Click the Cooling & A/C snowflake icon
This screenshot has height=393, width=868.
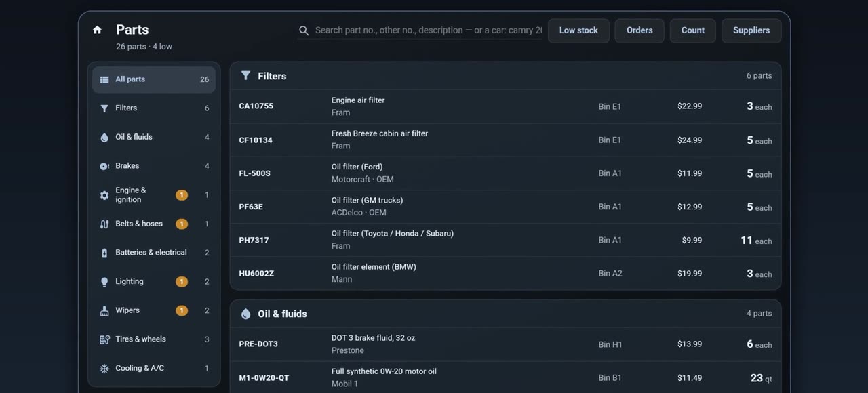tap(104, 369)
